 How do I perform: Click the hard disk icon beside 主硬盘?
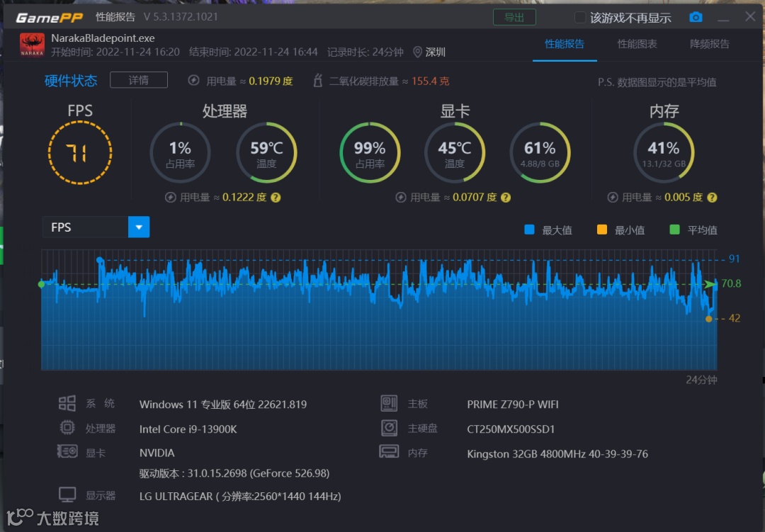[389, 428]
